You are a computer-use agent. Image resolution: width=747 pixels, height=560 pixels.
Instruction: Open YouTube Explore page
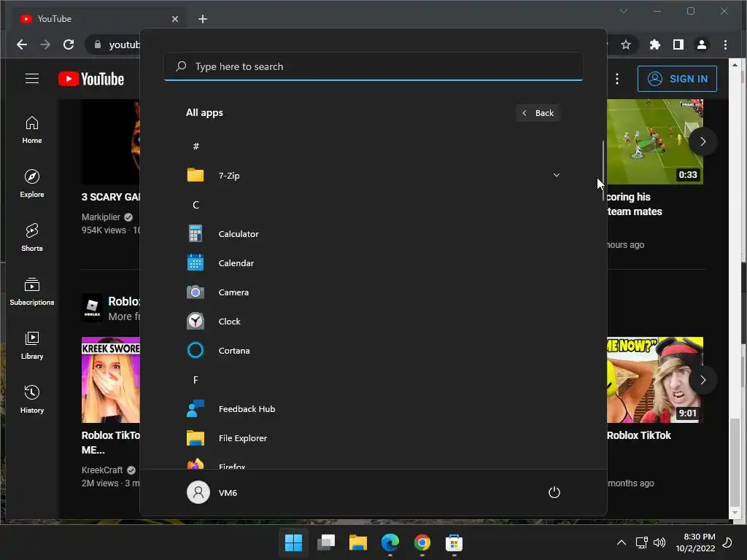(x=32, y=184)
